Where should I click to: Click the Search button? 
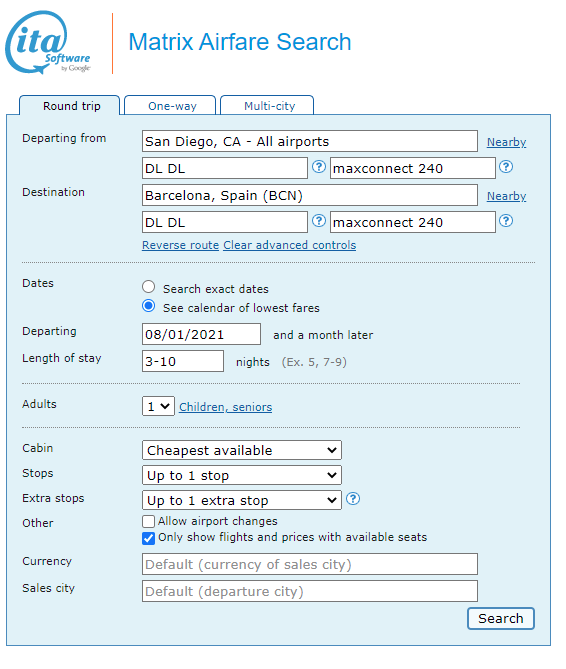pos(501,618)
